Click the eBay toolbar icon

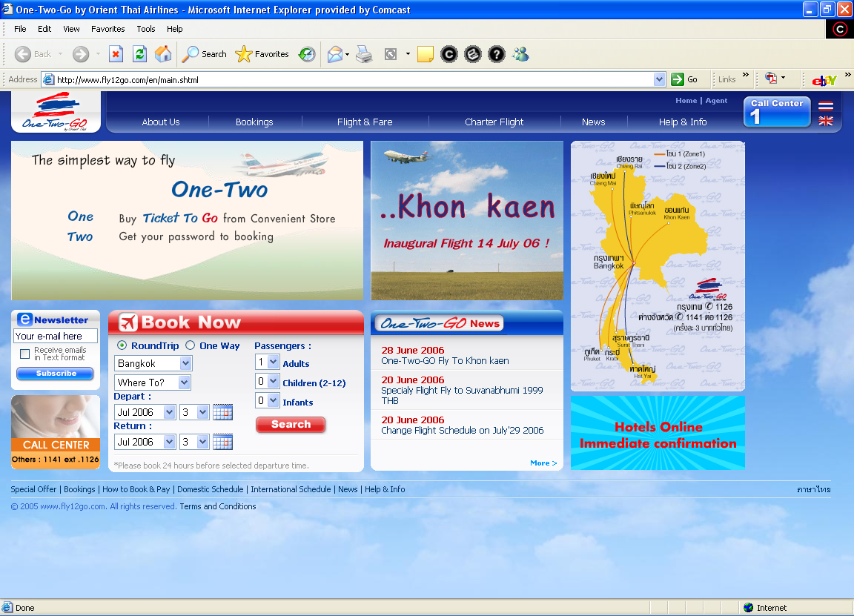click(x=824, y=80)
